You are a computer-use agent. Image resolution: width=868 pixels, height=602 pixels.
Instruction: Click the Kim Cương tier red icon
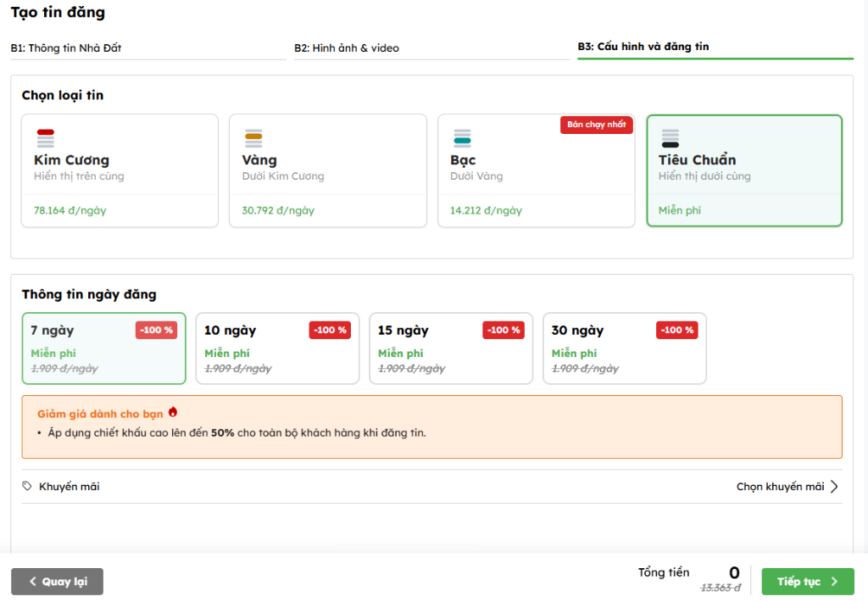point(46,138)
